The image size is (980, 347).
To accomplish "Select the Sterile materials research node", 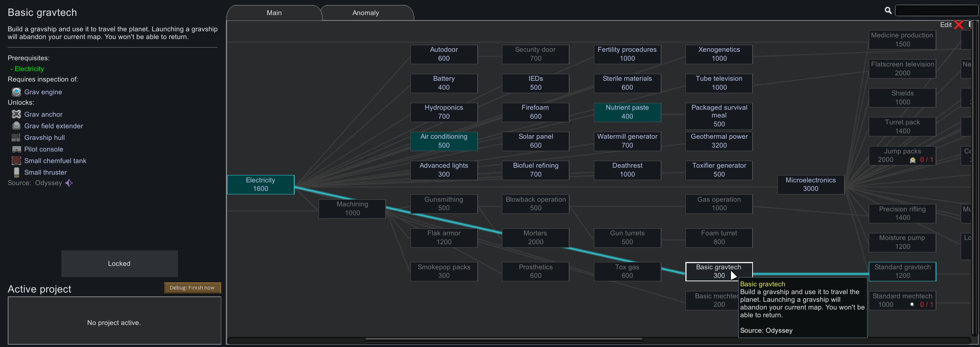I will pos(627,83).
